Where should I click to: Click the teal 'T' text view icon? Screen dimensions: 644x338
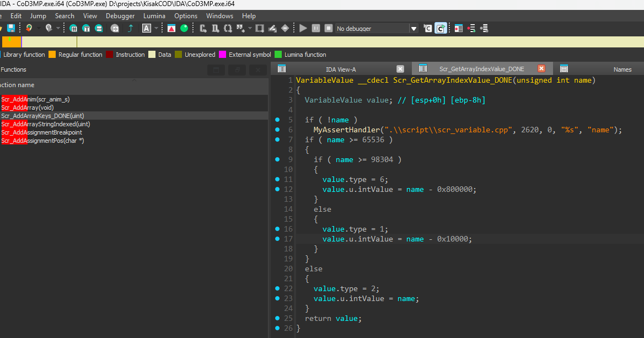[x=86, y=28]
